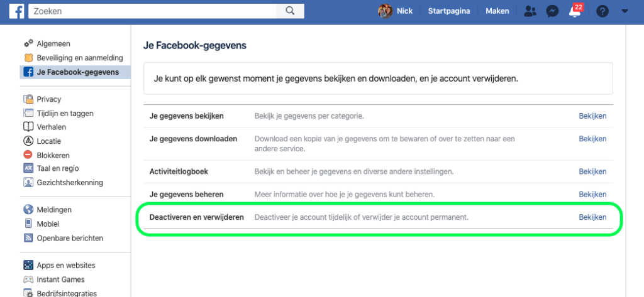Click the Verhalen book icon
Image resolution: width=644 pixels, height=297 pixels.
(x=28, y=127)
